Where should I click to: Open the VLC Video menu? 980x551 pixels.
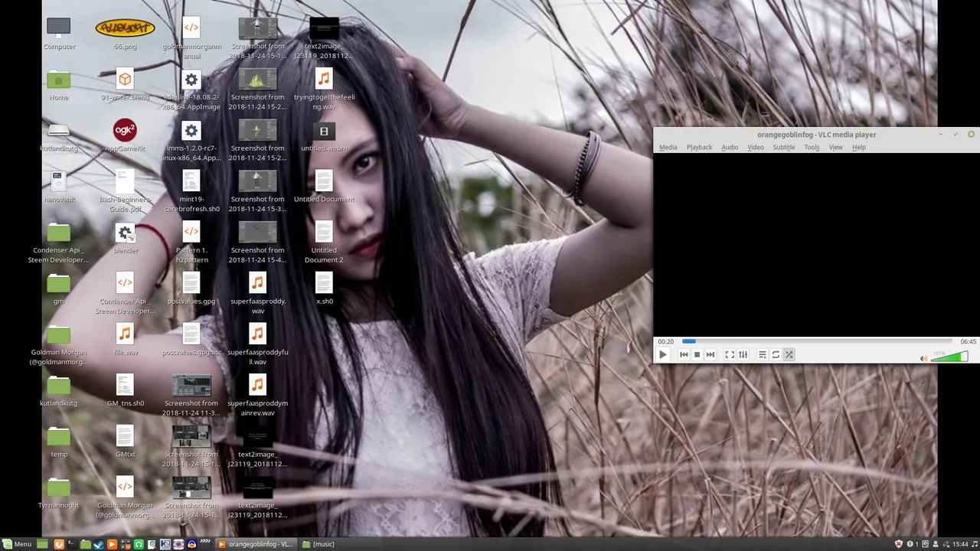click(756, 147)
